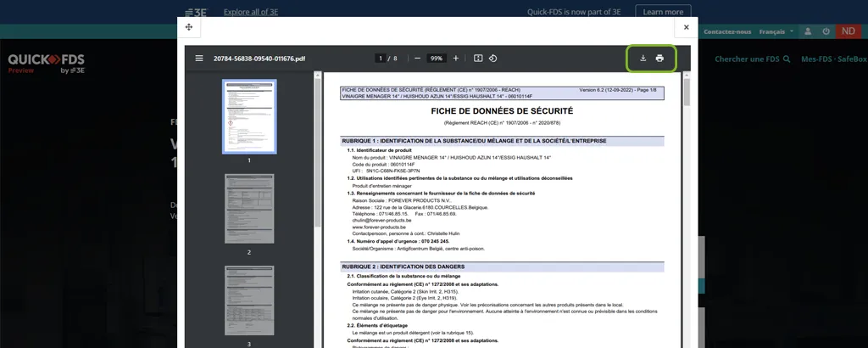
Task: Rotate the document counterclockwise
Action: (492, 59)
